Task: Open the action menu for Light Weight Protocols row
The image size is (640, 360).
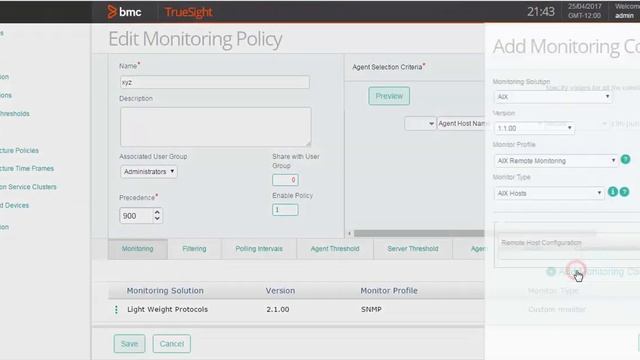Action: 116,310
